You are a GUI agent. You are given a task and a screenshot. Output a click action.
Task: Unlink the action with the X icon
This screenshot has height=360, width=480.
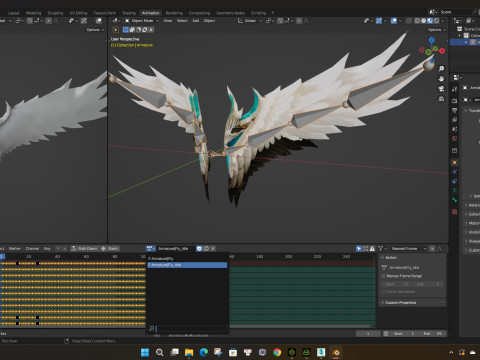click(213, 248)
